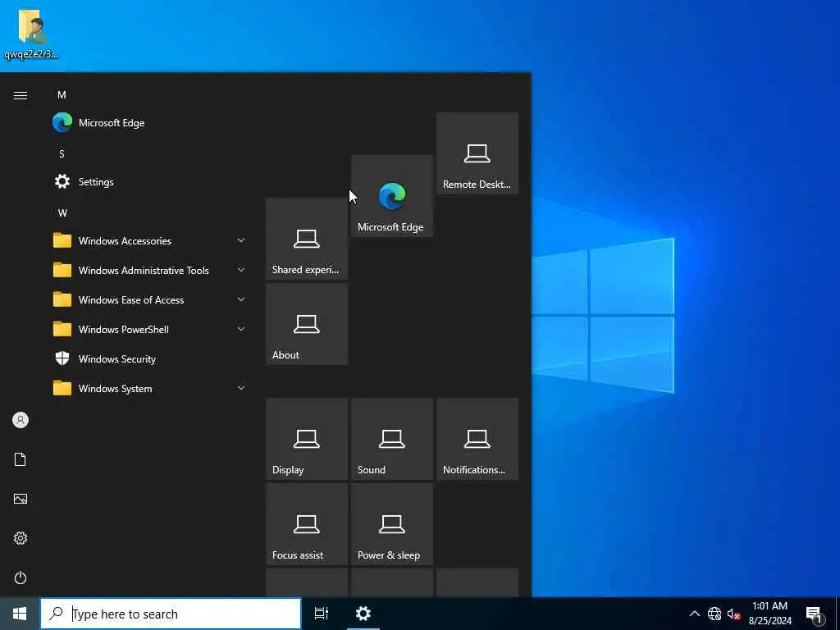This screenshot has height=630, width=840.
Task: Click the taskbar search box
Action: coord(171,614)
